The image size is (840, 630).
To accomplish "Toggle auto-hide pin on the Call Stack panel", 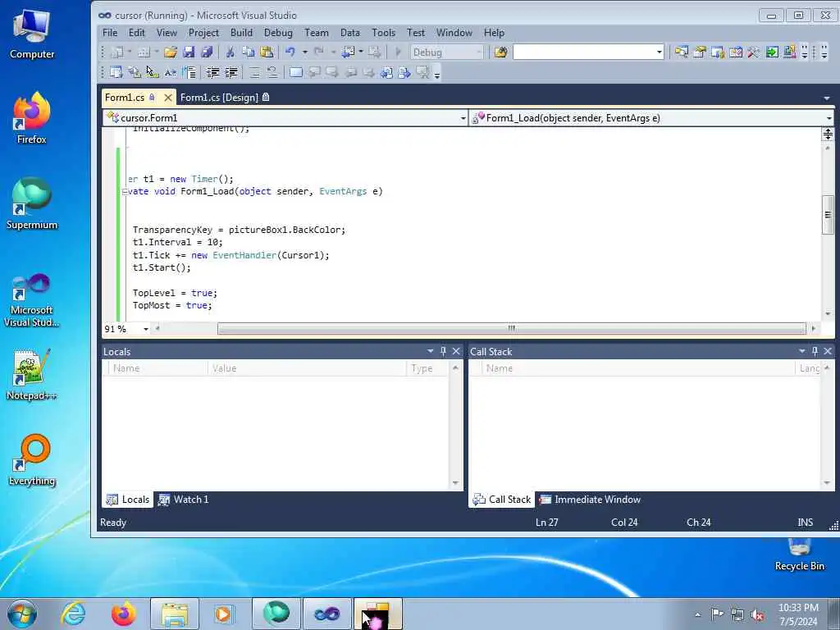I will click(815, 351).
